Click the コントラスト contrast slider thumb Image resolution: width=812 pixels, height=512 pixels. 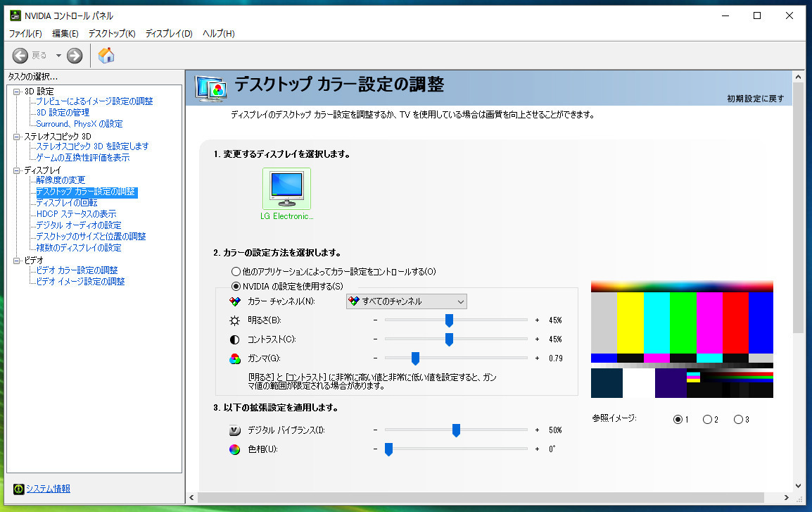[449, 339]
